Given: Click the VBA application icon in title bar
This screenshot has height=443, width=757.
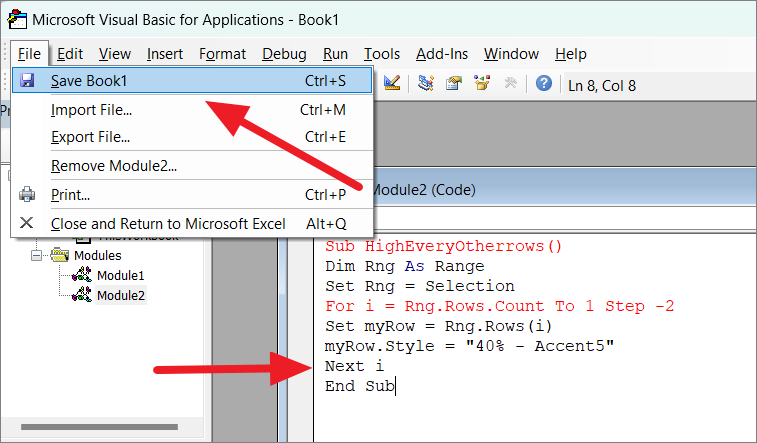Looking at the screenshot, I should (16, 19).
